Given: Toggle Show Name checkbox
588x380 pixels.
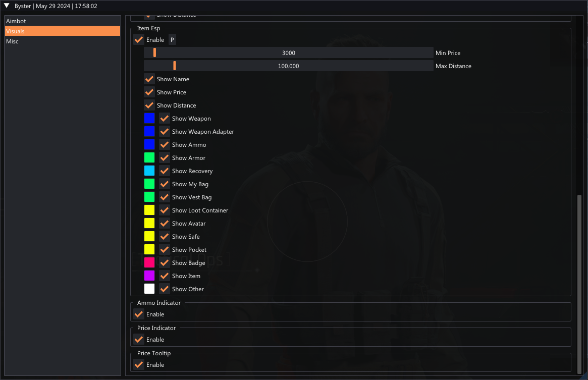Looking at the screenshot, I should pos(149,79).
